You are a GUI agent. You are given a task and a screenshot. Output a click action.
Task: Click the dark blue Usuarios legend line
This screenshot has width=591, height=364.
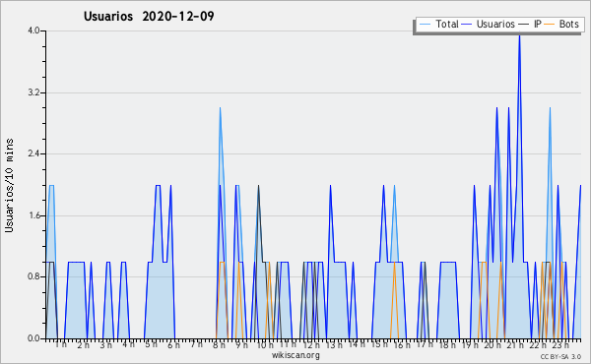(467, 25)
